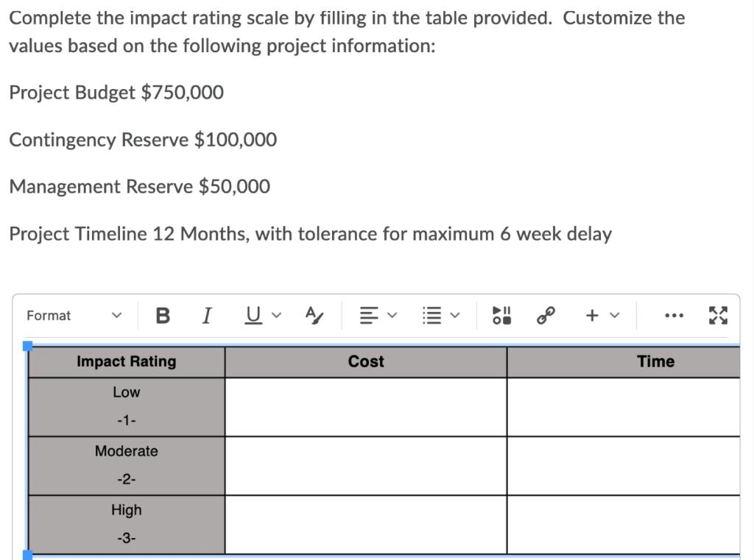Expand the list style options chevron
The image size is (754, 560).
coord(456,316)
